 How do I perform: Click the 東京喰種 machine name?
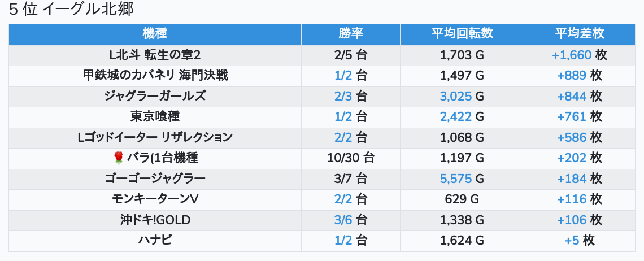pos(155,116)
